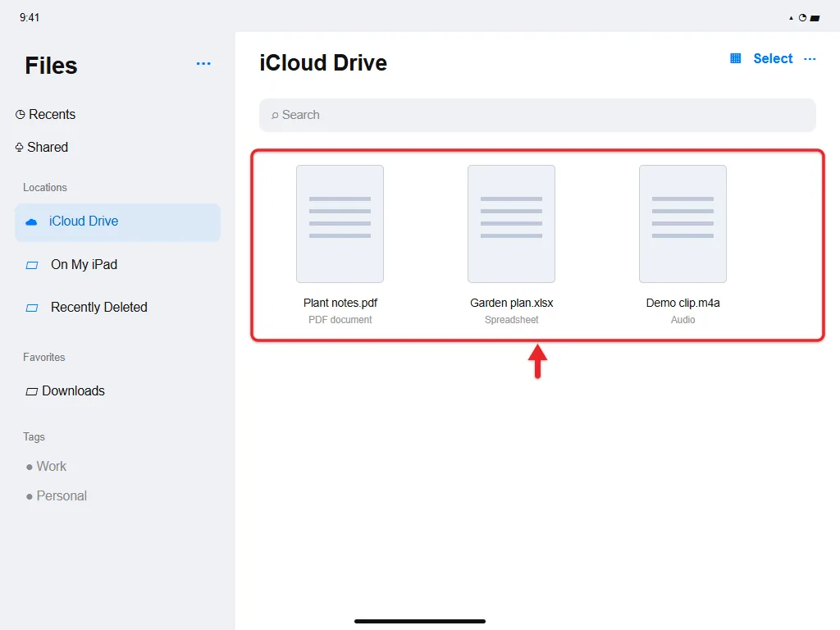The image size is (840, 630).
Task: Click the Plant notes.pdf file name
Action: pyautogui.click(x=340, y=303)
